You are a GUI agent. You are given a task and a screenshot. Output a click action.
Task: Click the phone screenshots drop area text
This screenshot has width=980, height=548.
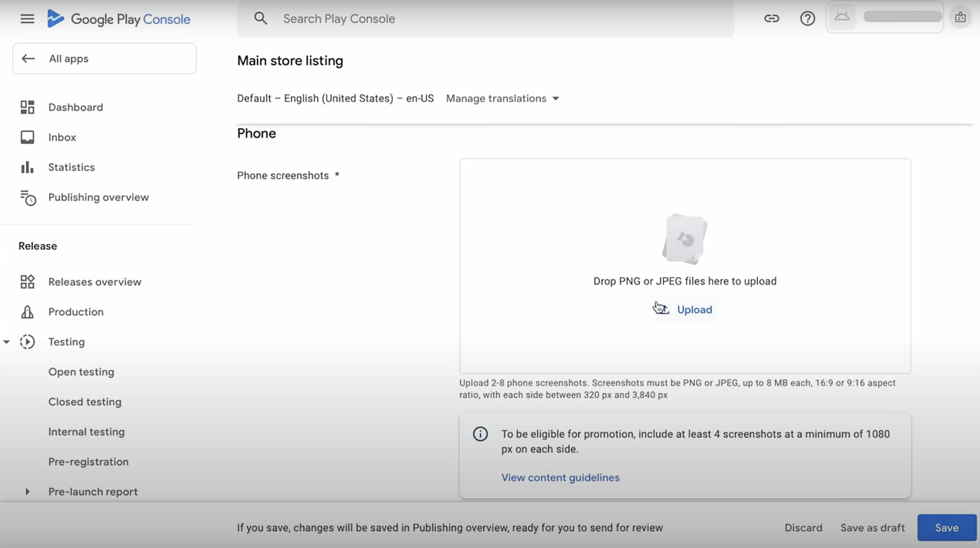tap(685, 281)
